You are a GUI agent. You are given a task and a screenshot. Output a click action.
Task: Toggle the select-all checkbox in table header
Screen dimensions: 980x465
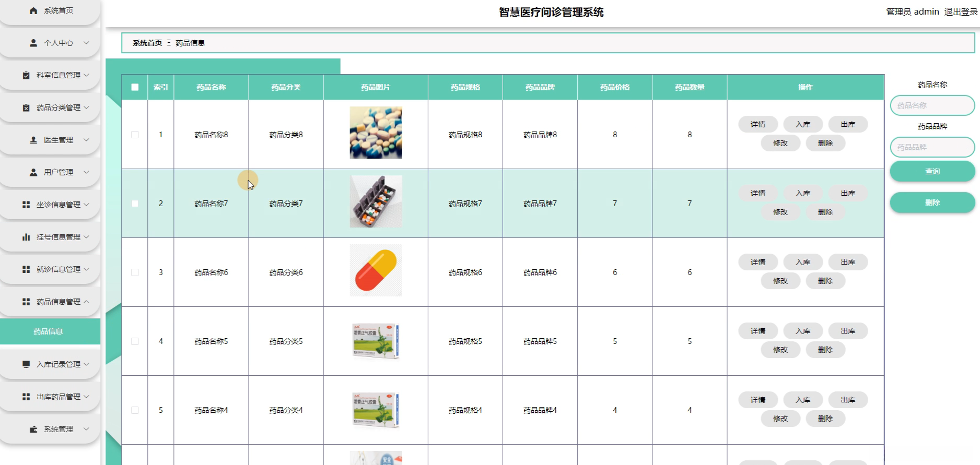[135, 87]
